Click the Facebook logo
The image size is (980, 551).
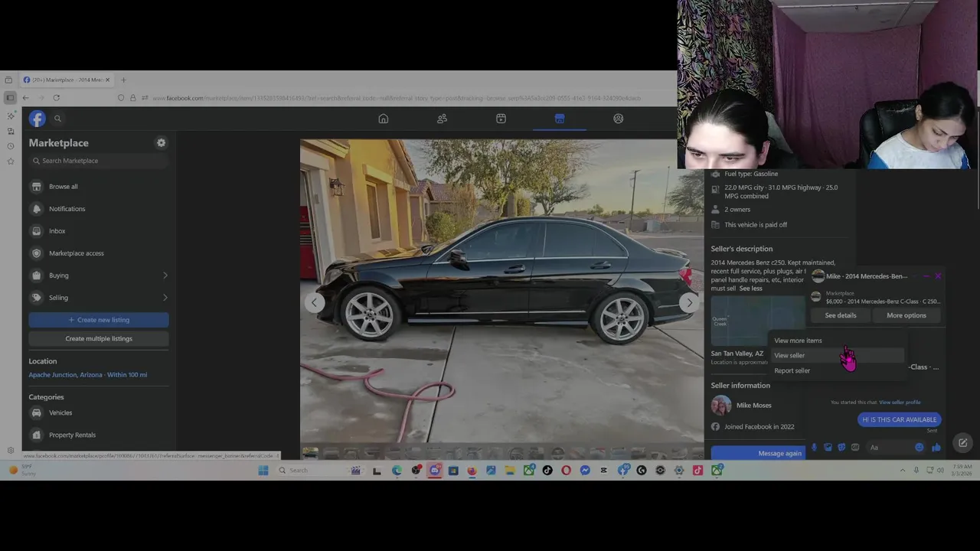click(x=37, y=119)
